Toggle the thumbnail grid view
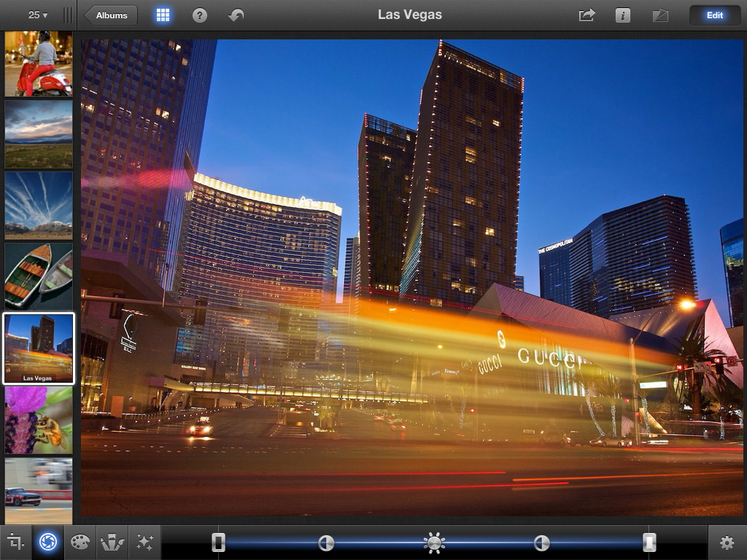The width and height of the screenshot is (747, 560). pyautogui.click(x=163, y=15)
